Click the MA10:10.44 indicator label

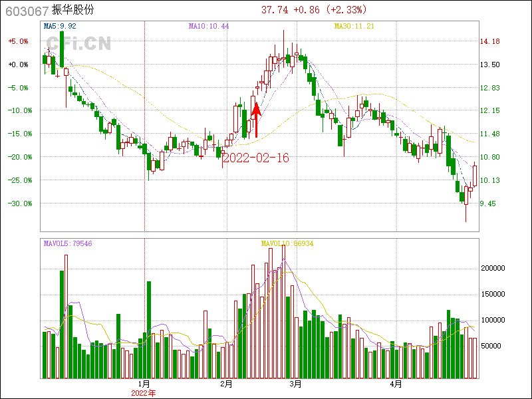(209, 26)
